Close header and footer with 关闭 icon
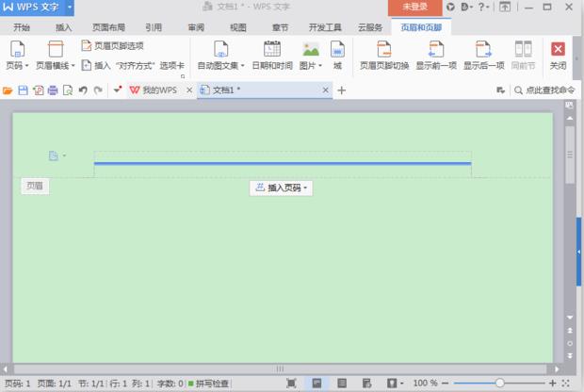 [558, 50]
